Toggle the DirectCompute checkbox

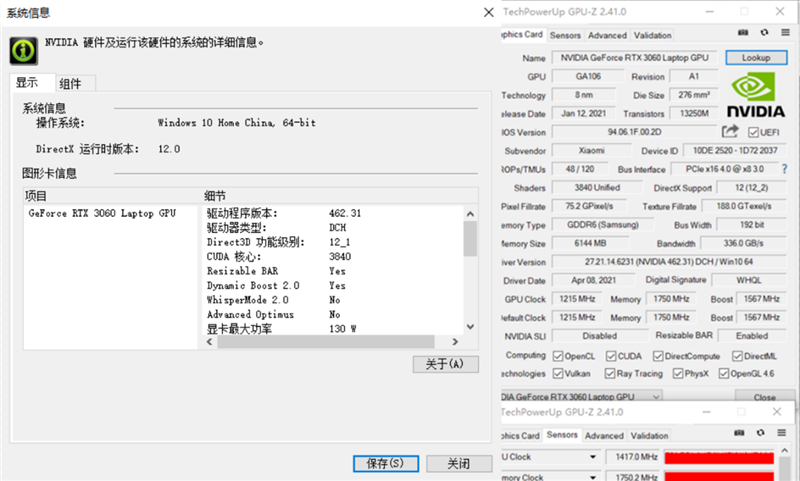(658, 356)
